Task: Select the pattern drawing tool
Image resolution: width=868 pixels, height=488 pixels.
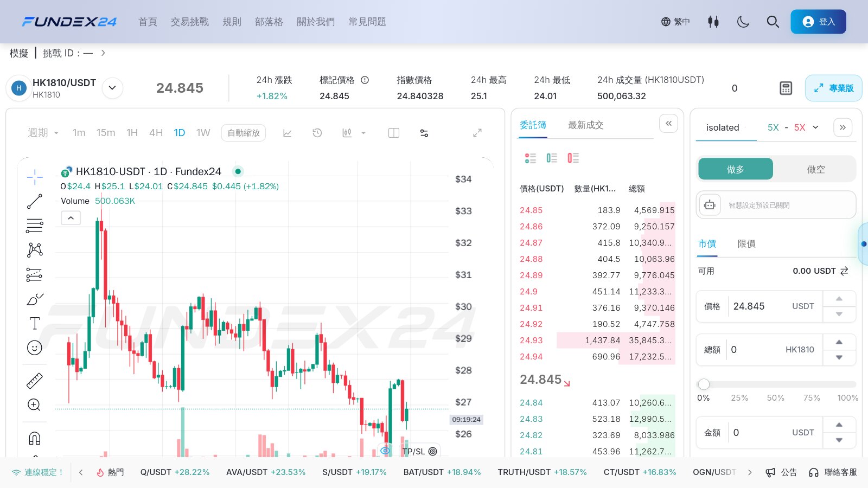Action: [35, 249]
